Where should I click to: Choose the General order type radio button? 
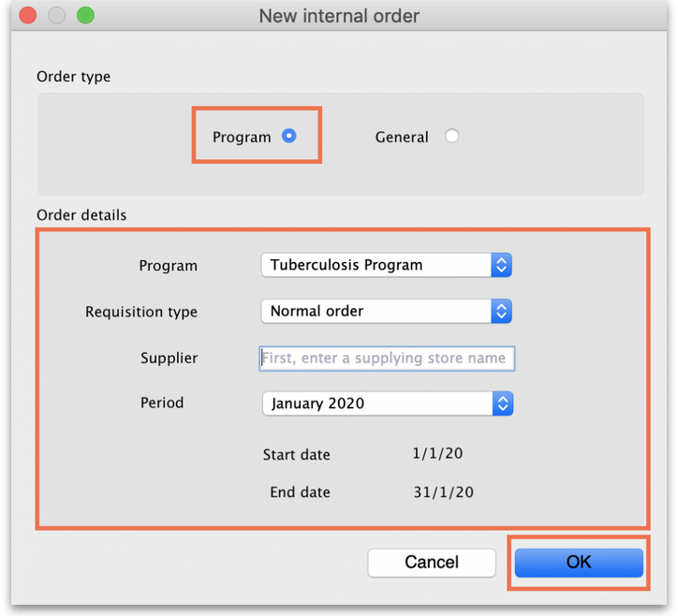pos(451,136)
